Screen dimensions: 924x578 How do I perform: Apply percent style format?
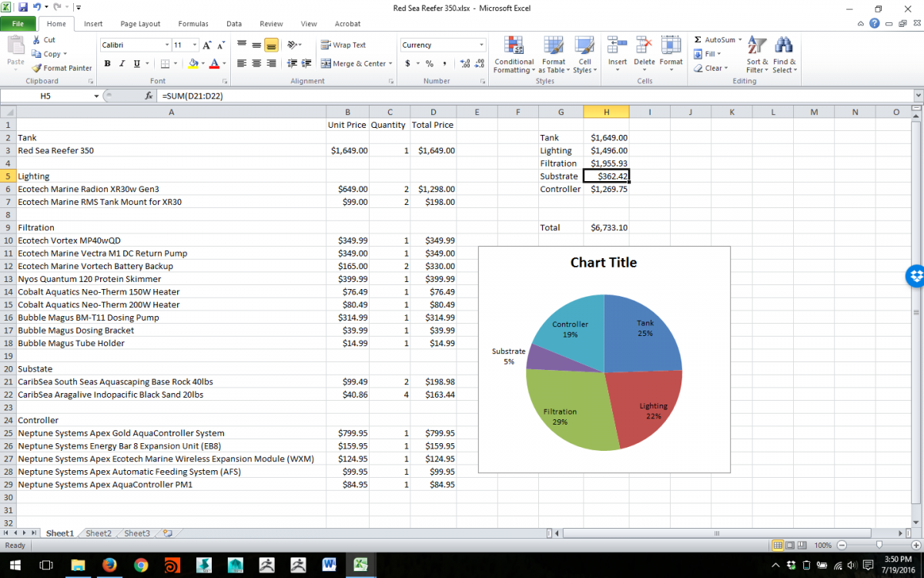(x=429, y=64)
